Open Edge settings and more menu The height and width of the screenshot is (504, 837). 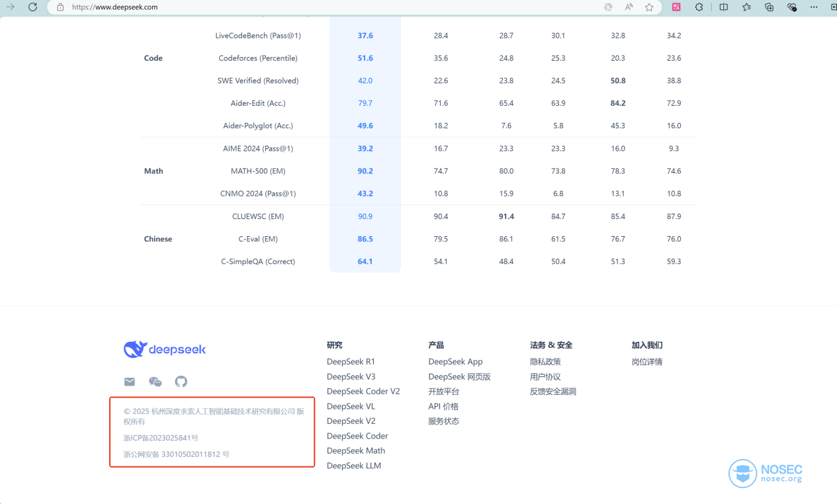814,7
